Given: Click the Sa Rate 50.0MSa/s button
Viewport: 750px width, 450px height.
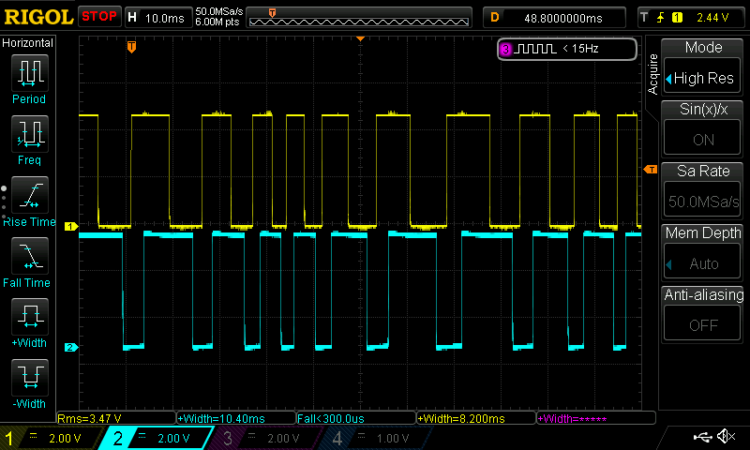Looking at the screenshot, I should [703, 201].
